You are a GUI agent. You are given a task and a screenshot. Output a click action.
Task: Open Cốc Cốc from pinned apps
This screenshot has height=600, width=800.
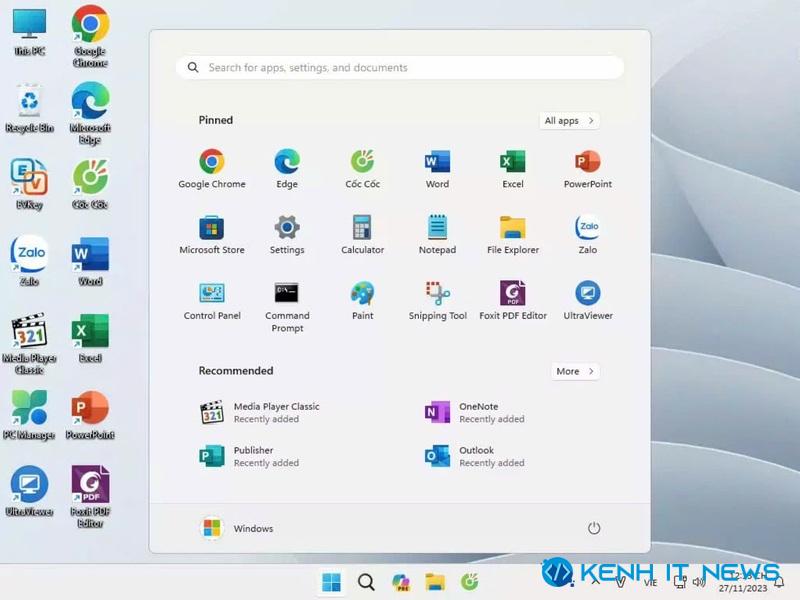362,169
